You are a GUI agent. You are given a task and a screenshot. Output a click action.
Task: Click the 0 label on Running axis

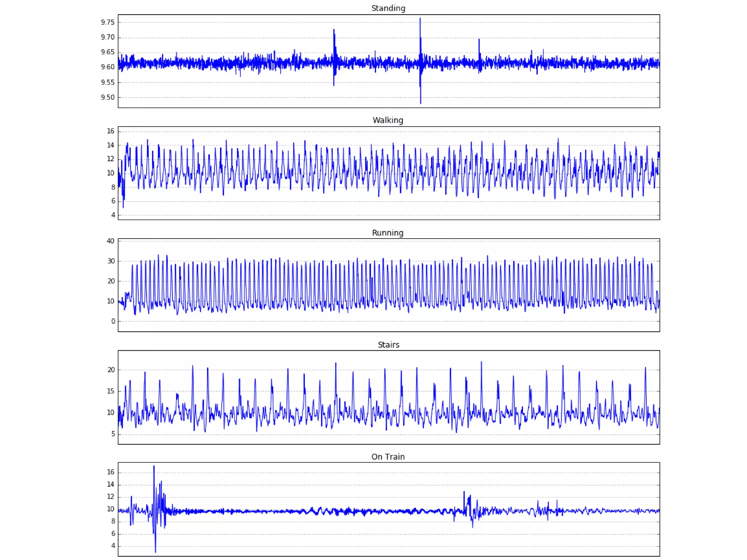coord(113,321)
